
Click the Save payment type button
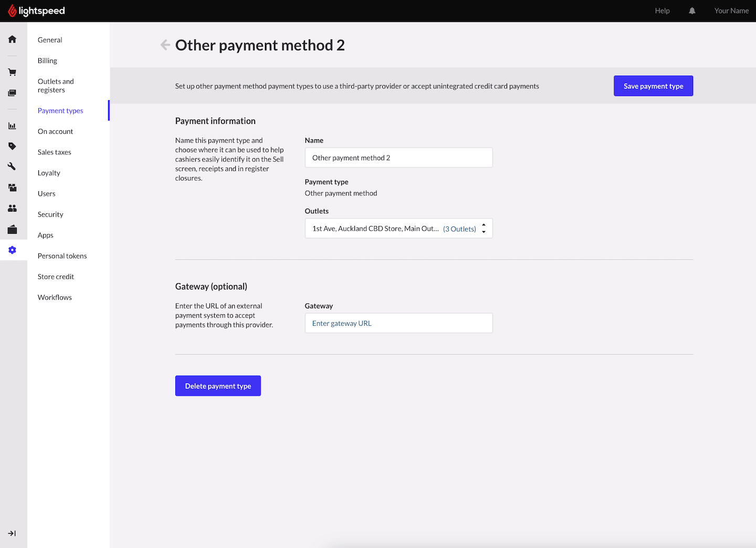pyautogui.click(x=653, y=86)
